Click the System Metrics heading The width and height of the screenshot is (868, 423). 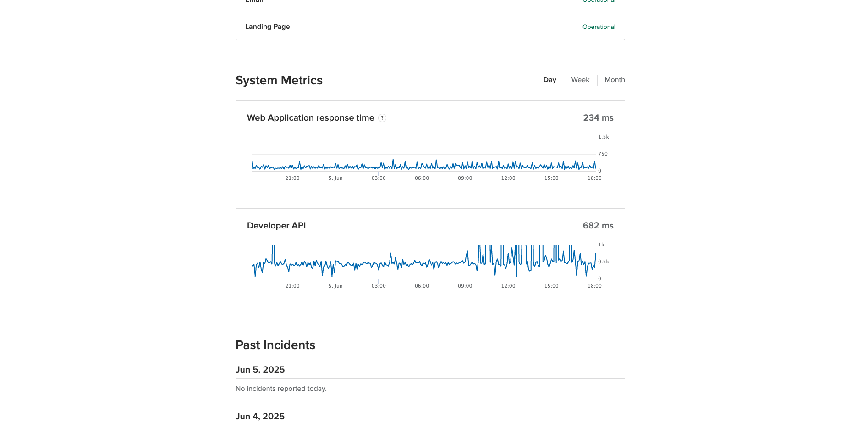pos(279,80)
